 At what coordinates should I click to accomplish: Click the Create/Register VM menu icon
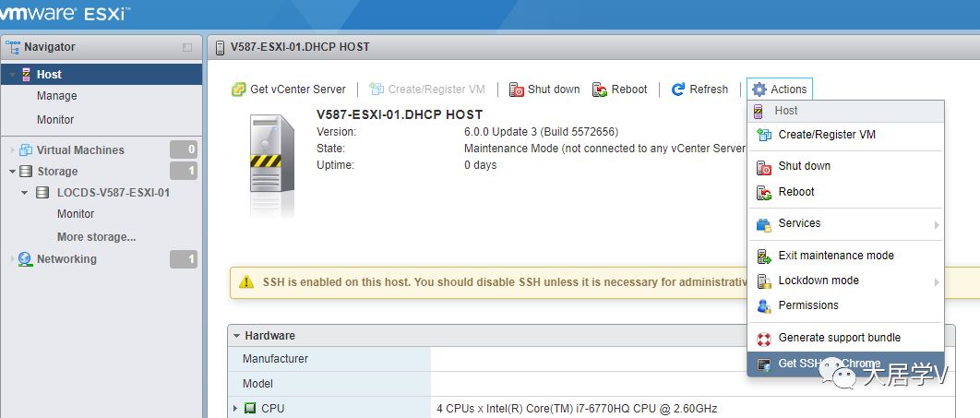coord(764,135)
